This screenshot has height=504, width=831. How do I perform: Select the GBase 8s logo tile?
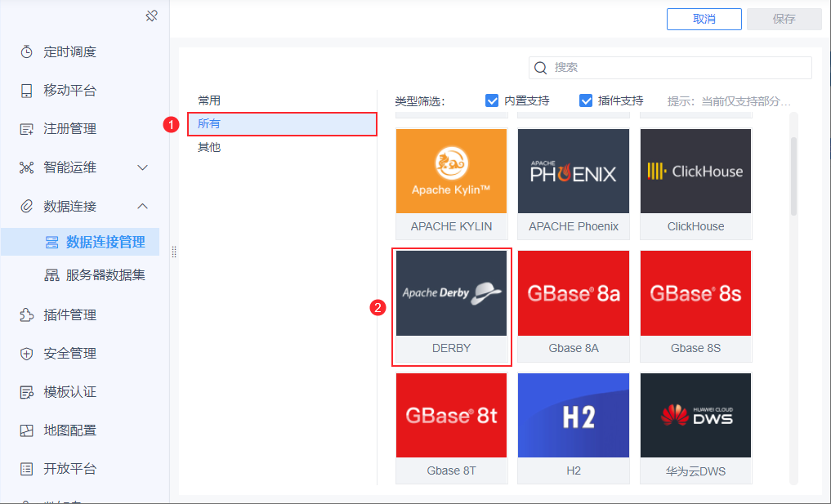coord(696,293)
